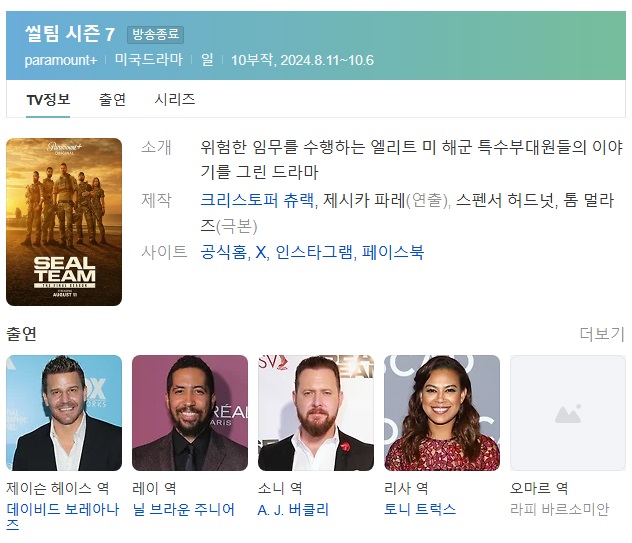Viewport: 632px width, 543px height.
Task: Open the 인스타그램 link
Action: pyautogui.click(x=314, y=252)
